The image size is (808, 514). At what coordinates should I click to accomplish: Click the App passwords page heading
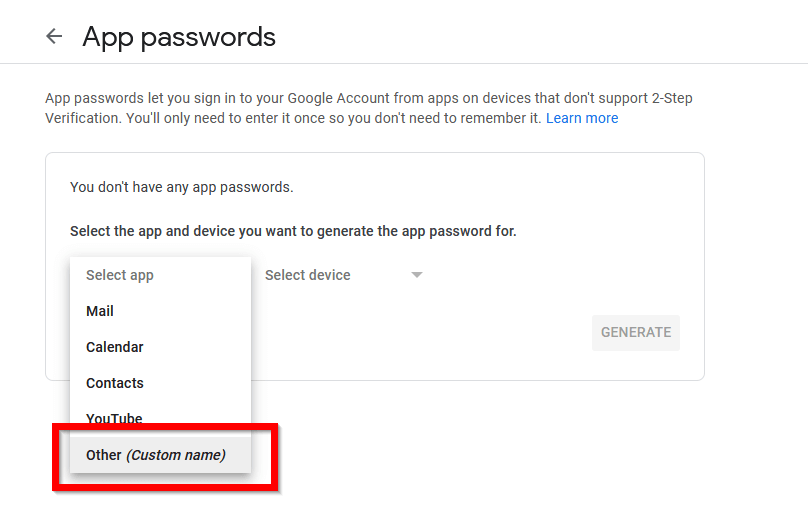179,37
